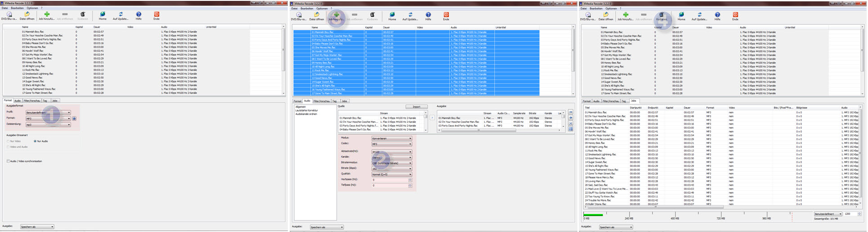Open the Codec dropdown set to MP3
This screenshot has width=868, height=232.
coord(391,144)
